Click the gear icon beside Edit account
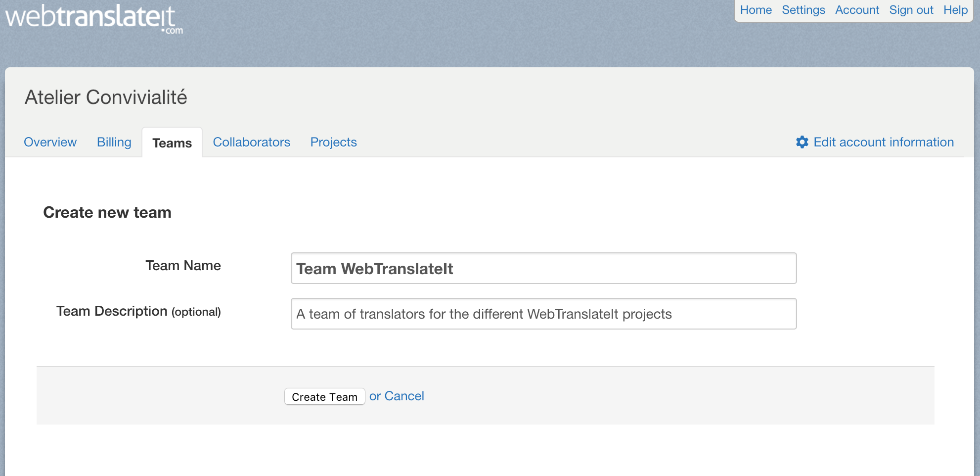The image size is (980, 476). pyautogui.click(x=802, y=142)
